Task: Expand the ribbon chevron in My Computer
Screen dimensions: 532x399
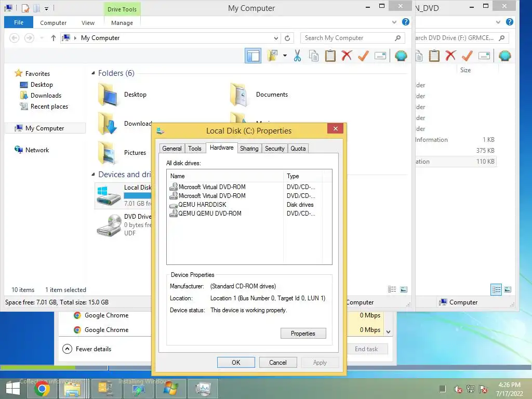Action: 394,22
